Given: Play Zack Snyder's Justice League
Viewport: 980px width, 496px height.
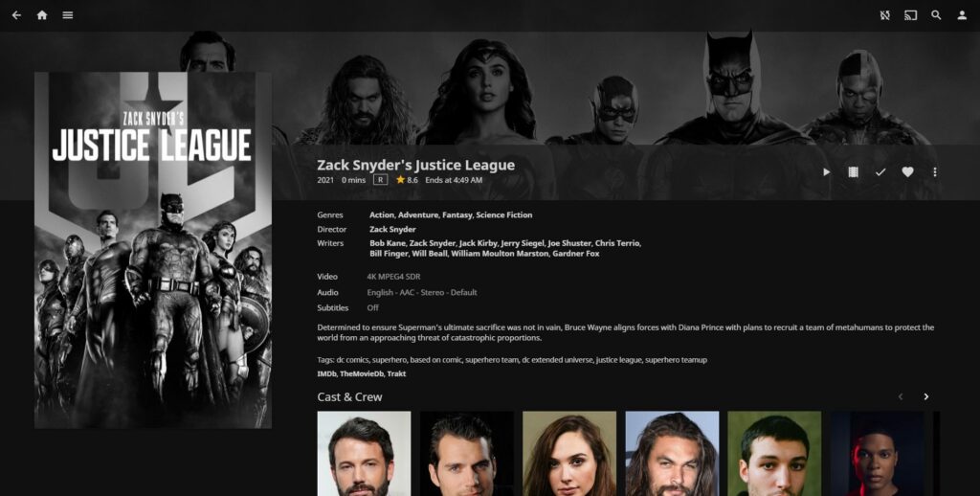Looking at the screenshot, I should click(x=826, y=172).
